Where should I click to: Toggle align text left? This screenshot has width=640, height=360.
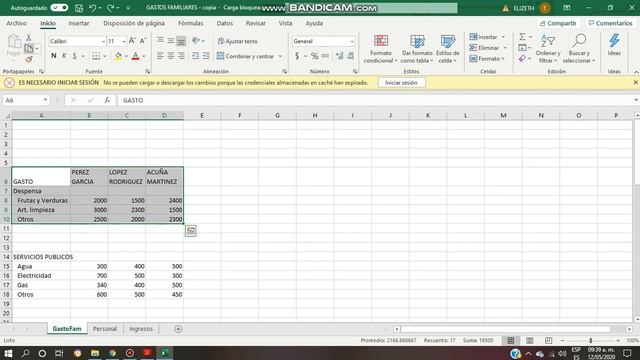(160, 56)
